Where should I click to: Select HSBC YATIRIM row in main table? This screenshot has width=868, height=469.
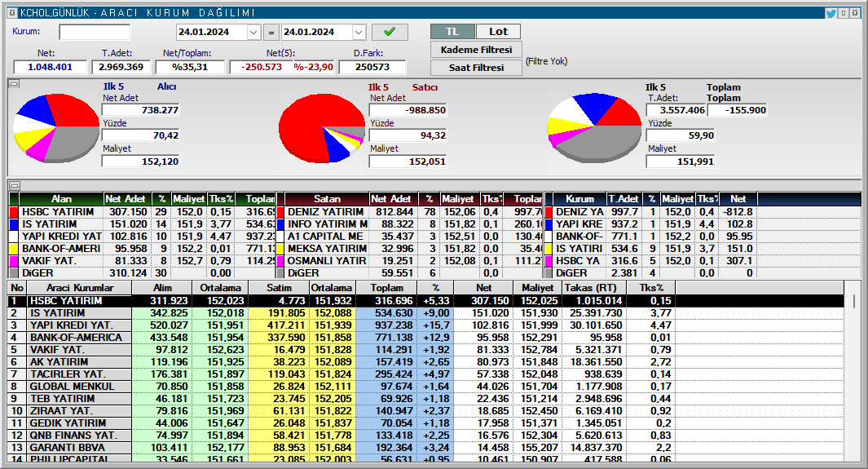coord(425,301)
